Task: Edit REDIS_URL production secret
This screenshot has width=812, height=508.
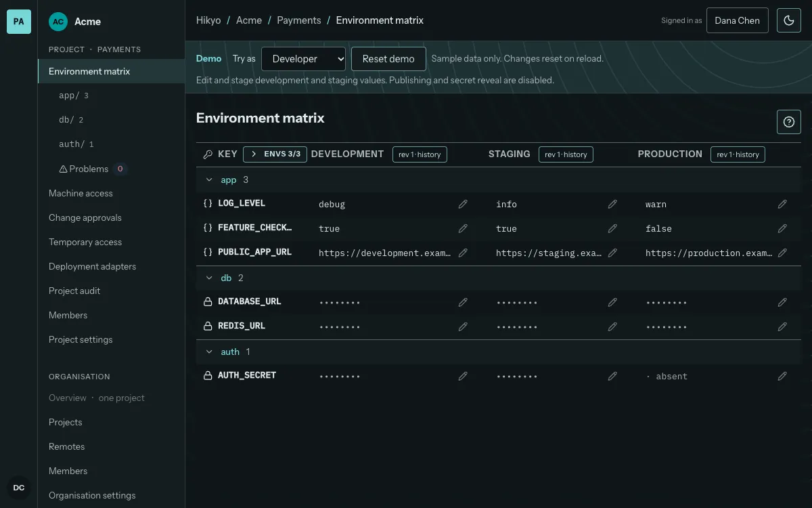Action: point(782,326)
